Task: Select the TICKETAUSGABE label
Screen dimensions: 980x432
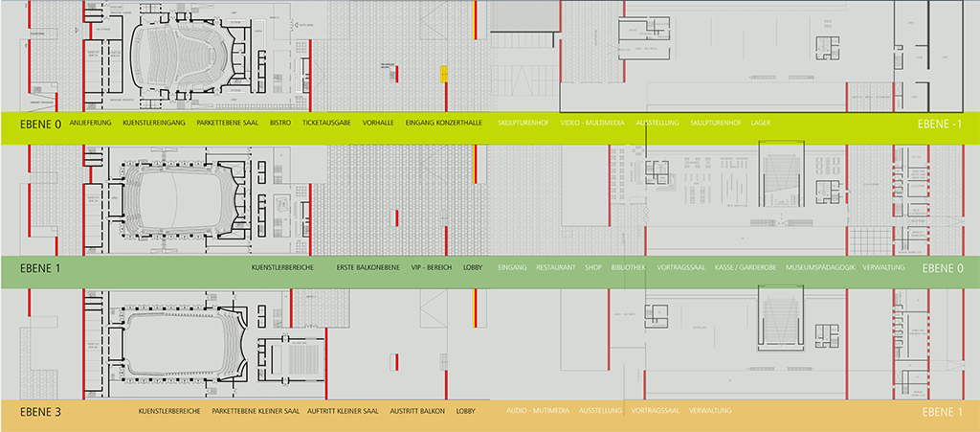Action: pyautogui.click(x=326, y=124)
